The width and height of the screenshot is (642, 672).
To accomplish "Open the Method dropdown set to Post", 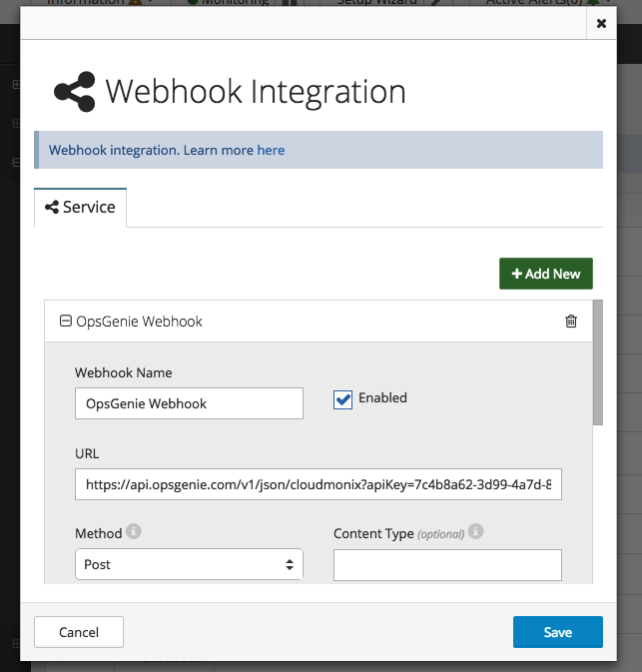I will [189, 564].
